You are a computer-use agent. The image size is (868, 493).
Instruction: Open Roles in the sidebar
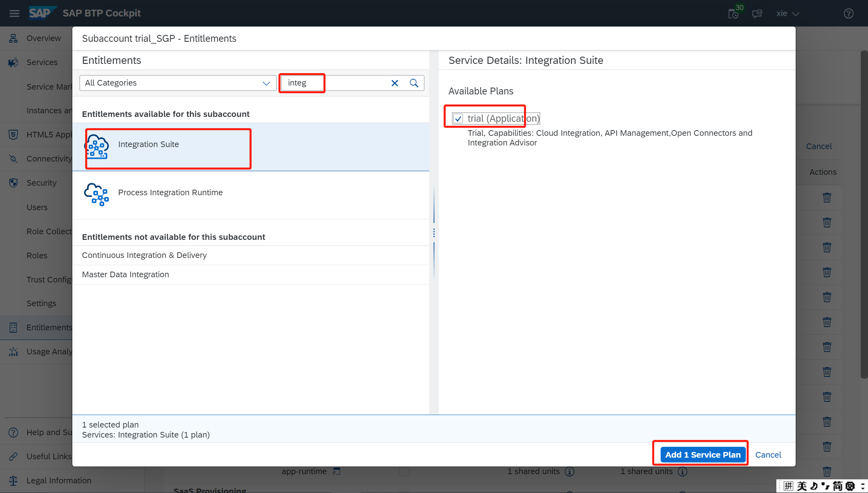[36, 256]
